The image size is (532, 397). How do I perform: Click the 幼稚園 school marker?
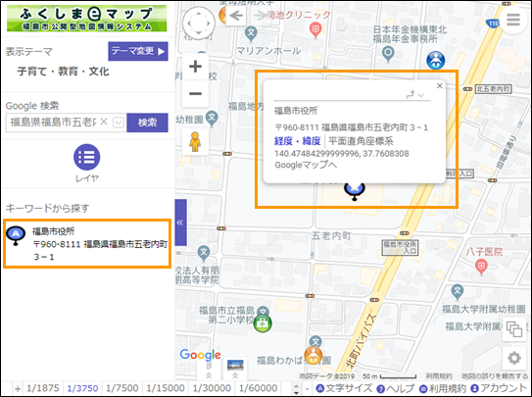point(212,119)
